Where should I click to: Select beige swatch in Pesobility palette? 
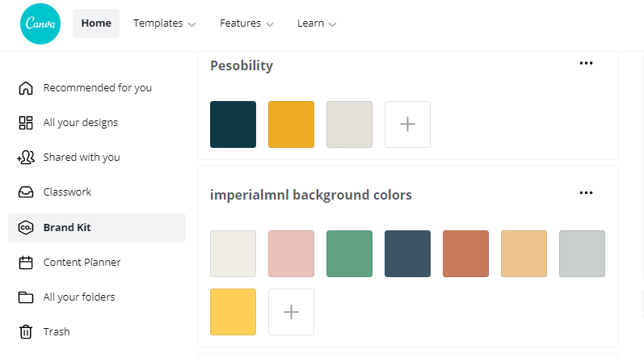[x=350, y=124]
